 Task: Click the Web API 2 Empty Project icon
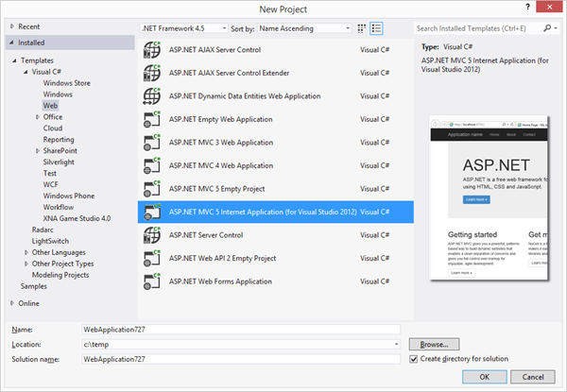(x=152, y=258)
